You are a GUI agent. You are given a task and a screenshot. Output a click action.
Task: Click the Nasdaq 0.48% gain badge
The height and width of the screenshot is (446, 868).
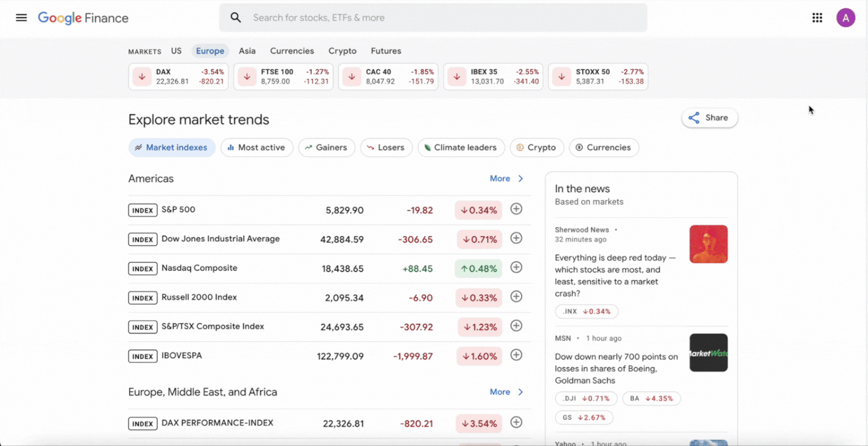(x=479, y=269)
